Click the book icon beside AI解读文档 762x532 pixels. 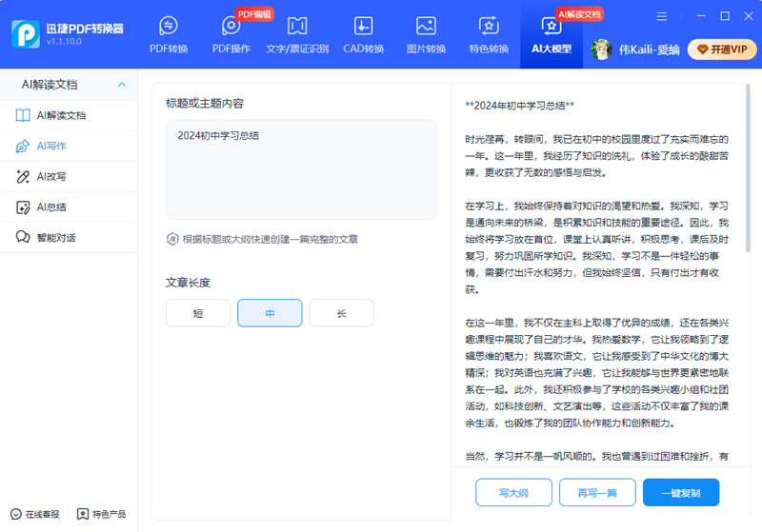point(23,115)
